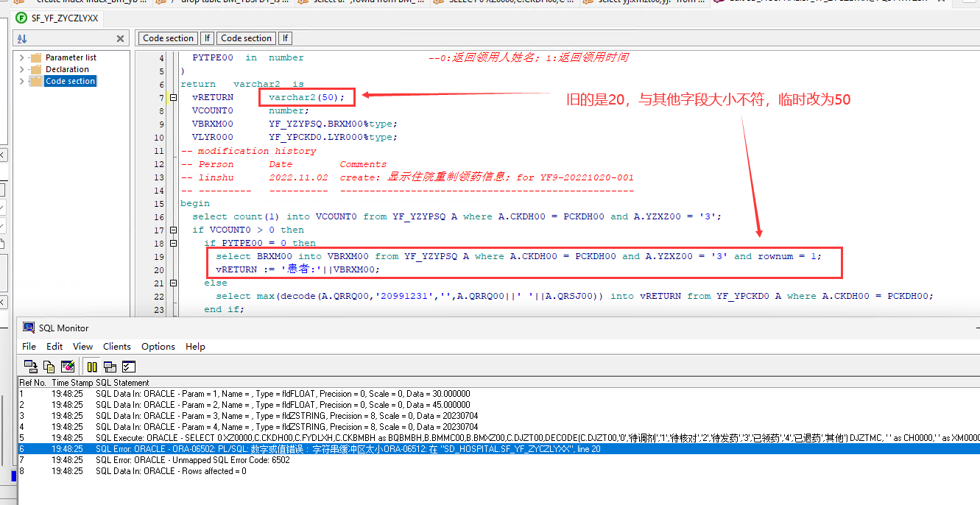980x505 pixels.
Task: Click the second Code section breadcrumb button
Action: [x=247, y=38]
